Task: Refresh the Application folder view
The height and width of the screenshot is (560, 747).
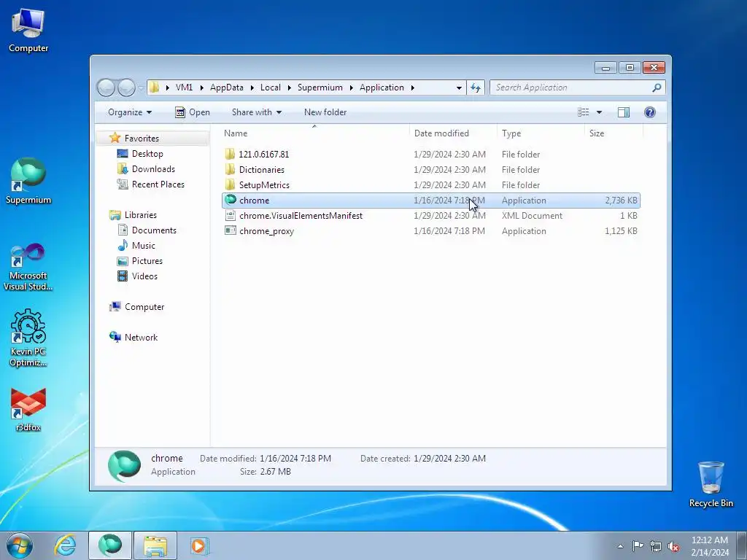Action: coord(476,87)
